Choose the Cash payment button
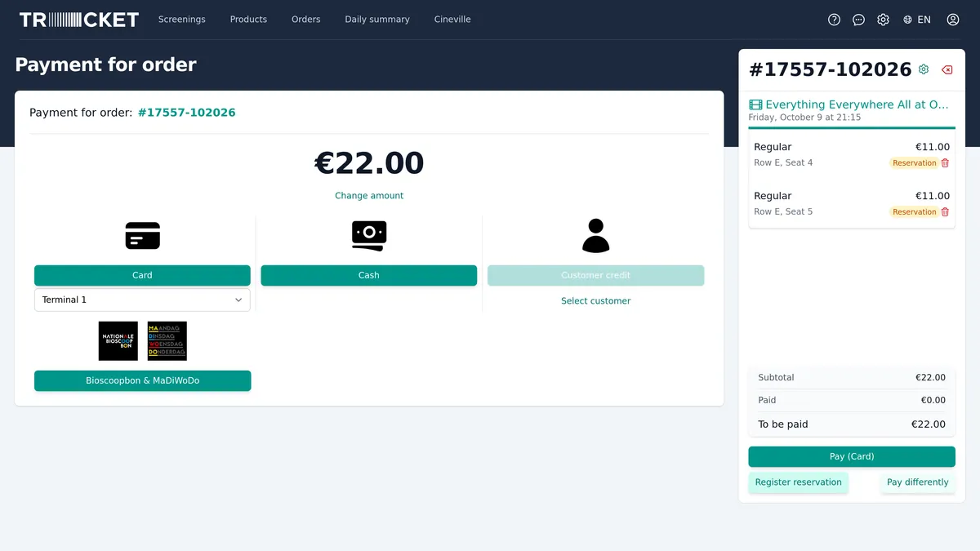980x551 pixels. [369, 275]
